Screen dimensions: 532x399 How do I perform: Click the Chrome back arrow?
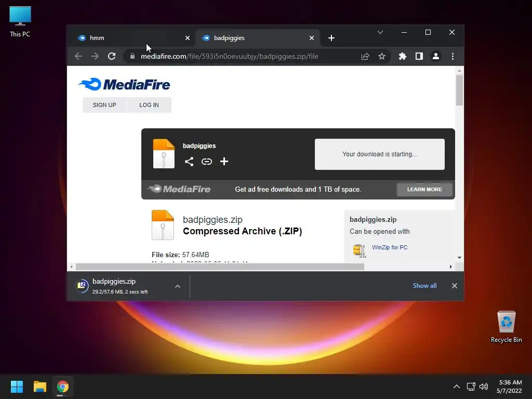pyautogui.click(x=78, y=56)
